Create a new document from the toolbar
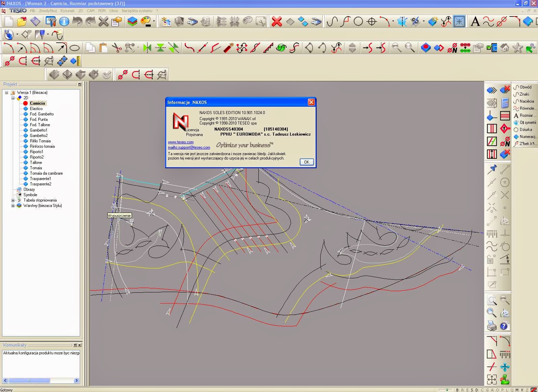The height and width of the screenshot is (392, 538). 9,22
